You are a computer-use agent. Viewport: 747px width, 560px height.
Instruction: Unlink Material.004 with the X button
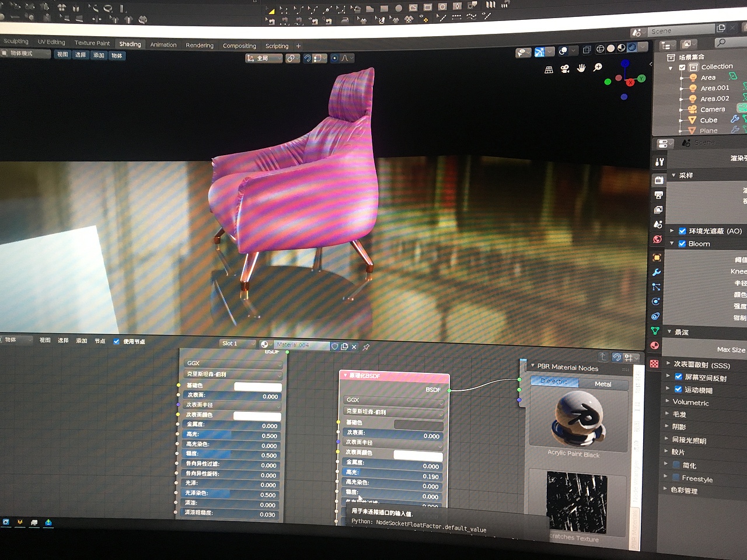click(354, 346)
